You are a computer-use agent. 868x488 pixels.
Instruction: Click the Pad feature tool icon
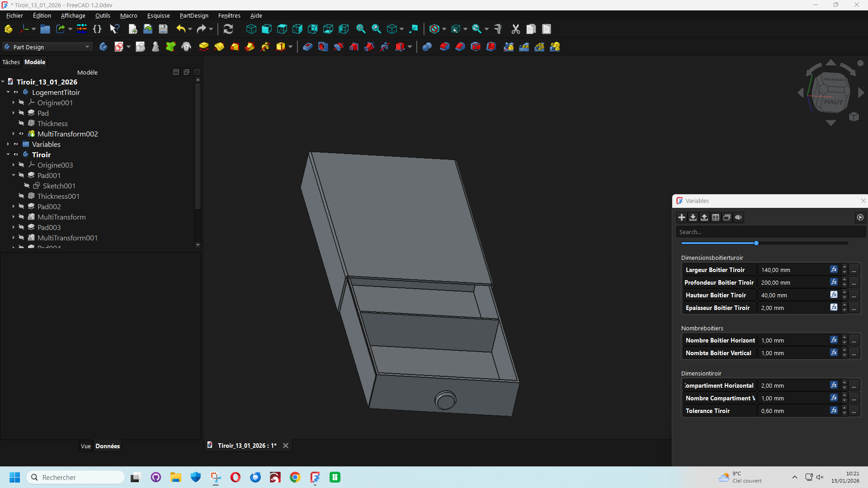click(x=204, y=47)
